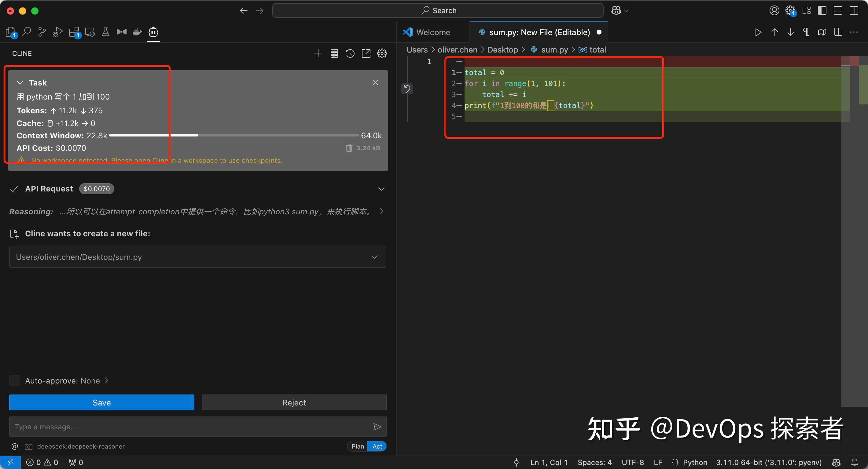Image resolution: width=868 pixels, height=469 pixels.
Task: Open Run and Debug view
Action: (57, 32)
